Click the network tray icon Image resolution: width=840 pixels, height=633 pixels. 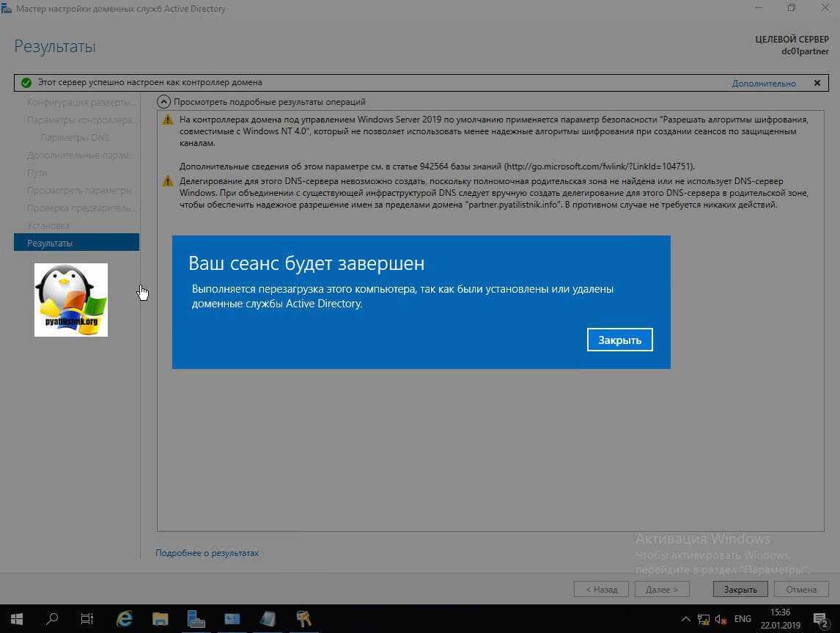coord(704,620)
